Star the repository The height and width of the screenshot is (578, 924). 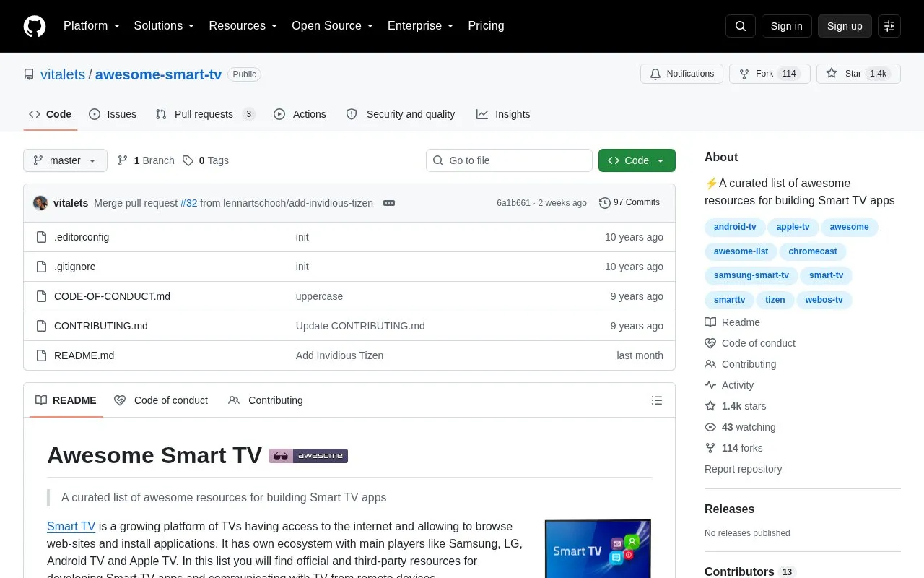pyautogui.click(x=858, y=74)
